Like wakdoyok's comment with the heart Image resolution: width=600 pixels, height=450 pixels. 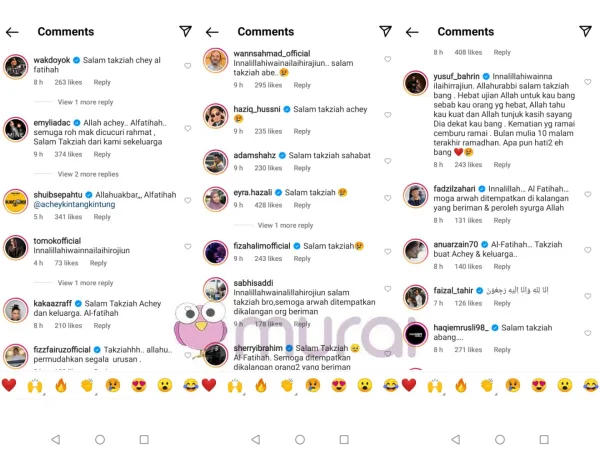point(188,66)
